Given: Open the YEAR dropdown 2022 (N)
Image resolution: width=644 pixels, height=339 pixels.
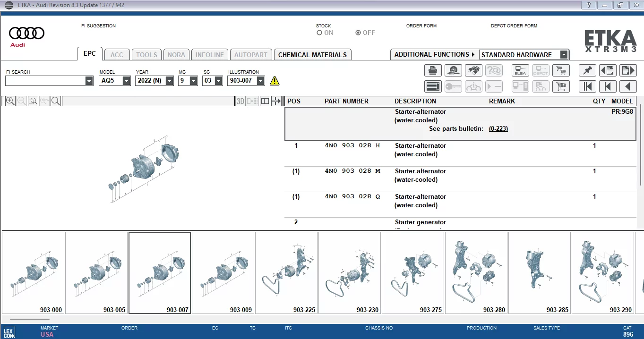Looking at the screenshot, I should 170,81.
